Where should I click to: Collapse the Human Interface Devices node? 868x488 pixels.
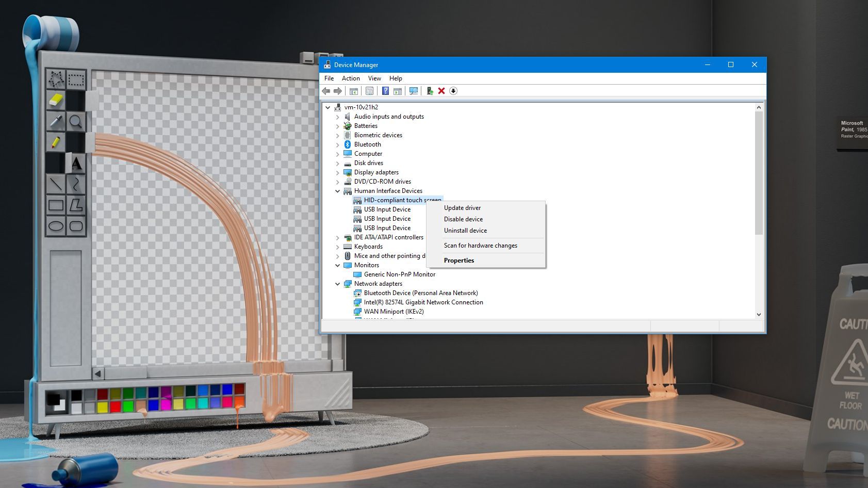coord(338,191)
